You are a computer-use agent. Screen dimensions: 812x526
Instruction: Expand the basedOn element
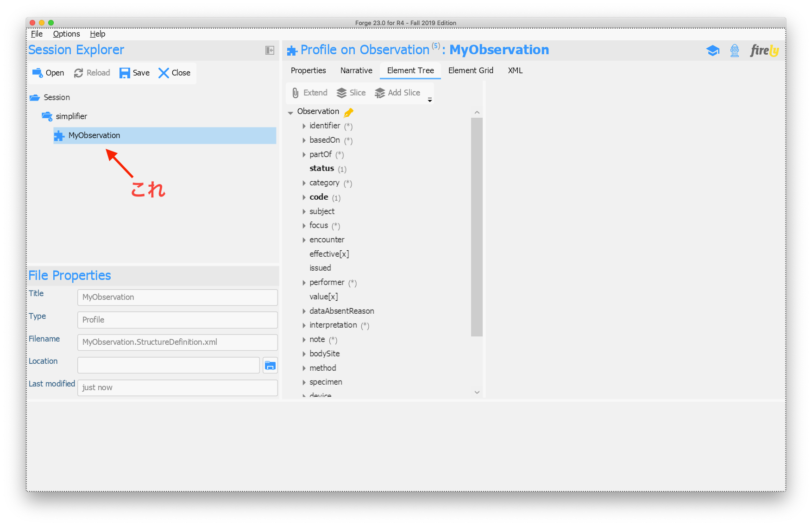(x=304, y=140)
